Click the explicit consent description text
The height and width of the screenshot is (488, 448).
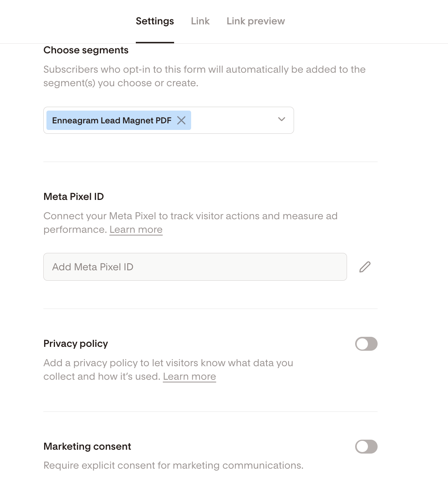pyautogui.click(x=173, y=465)
